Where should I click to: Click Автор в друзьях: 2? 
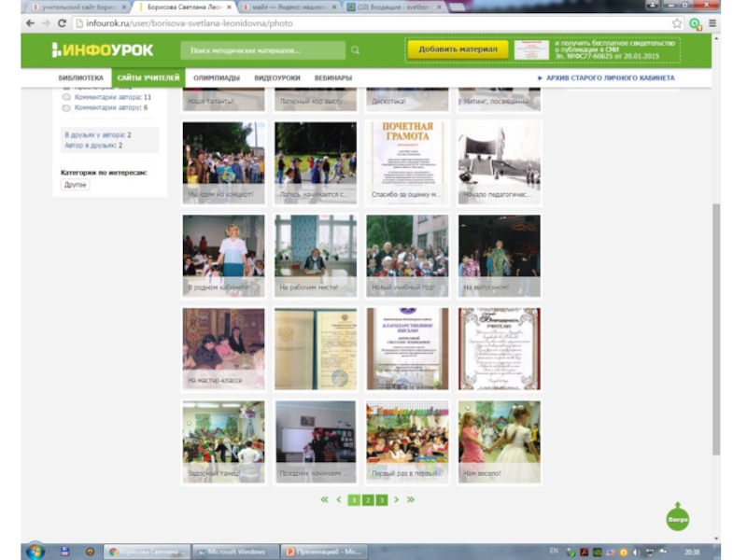93,146
